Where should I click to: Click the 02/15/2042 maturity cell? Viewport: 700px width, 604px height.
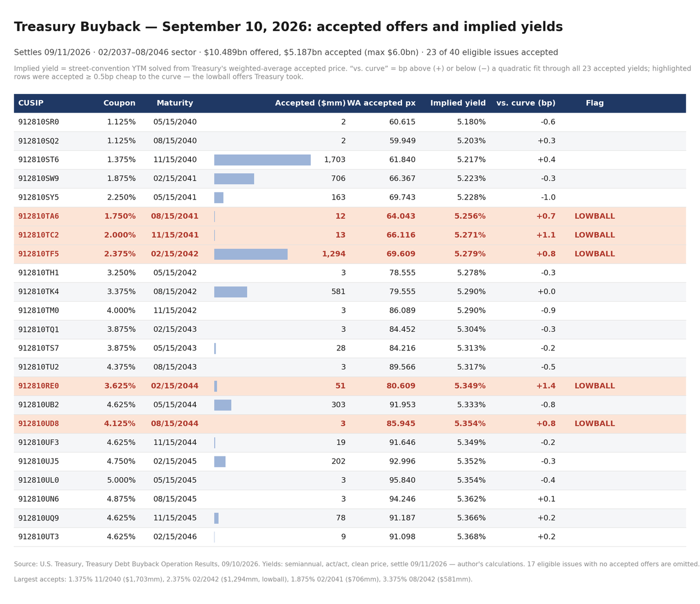click(x=175, y=254)
